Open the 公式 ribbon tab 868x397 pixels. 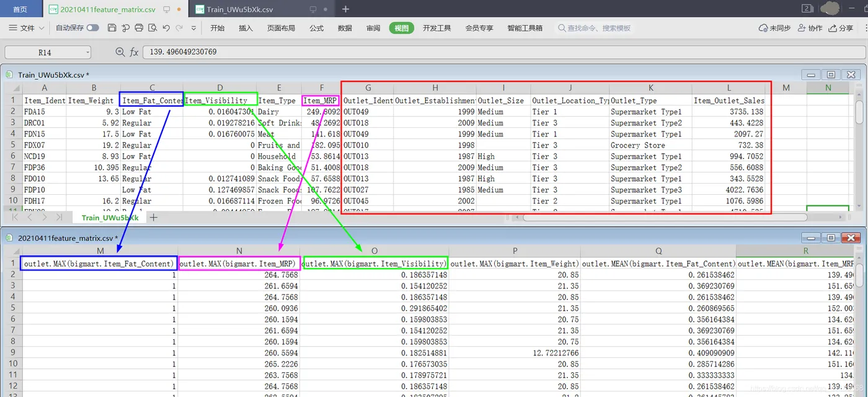pos(316,28)
